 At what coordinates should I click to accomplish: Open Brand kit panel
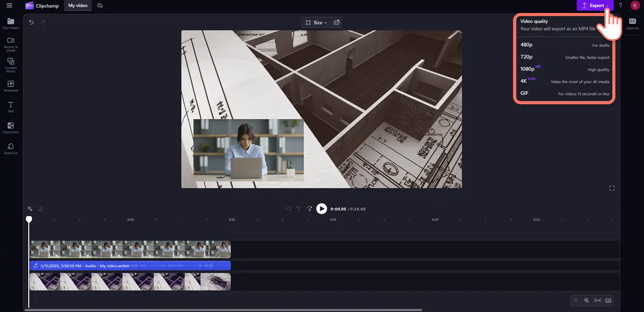pyautogui.click(x=11, y=149)
